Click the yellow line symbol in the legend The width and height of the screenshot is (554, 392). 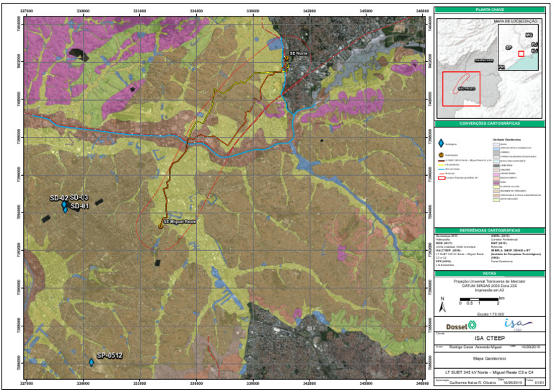click(441, 165)
